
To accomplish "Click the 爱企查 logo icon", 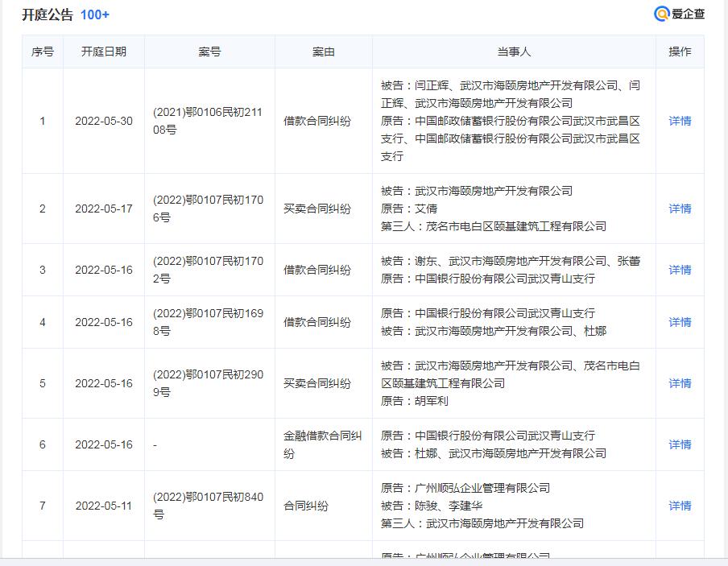I will tap(662, 14).
